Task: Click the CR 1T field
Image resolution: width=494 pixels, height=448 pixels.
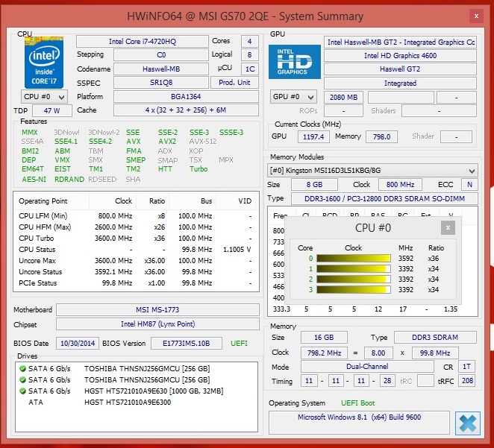Action: [x=466, y=367]
